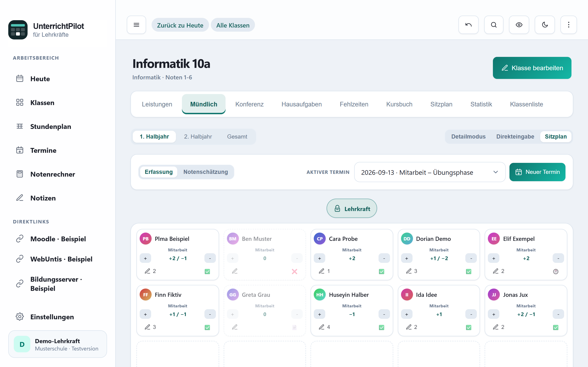The height and width of the screenshot is (367, 588).
Task: Click pencil note icon on Cara Probe card
Action: [x=322, y=271]
